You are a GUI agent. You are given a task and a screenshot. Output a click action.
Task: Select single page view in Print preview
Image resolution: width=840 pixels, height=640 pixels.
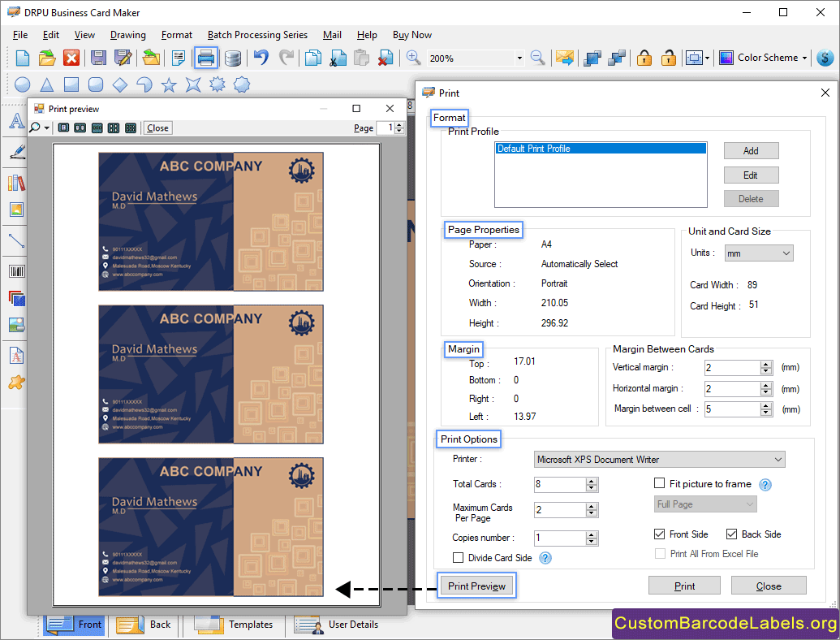click(x=63, y=128)
